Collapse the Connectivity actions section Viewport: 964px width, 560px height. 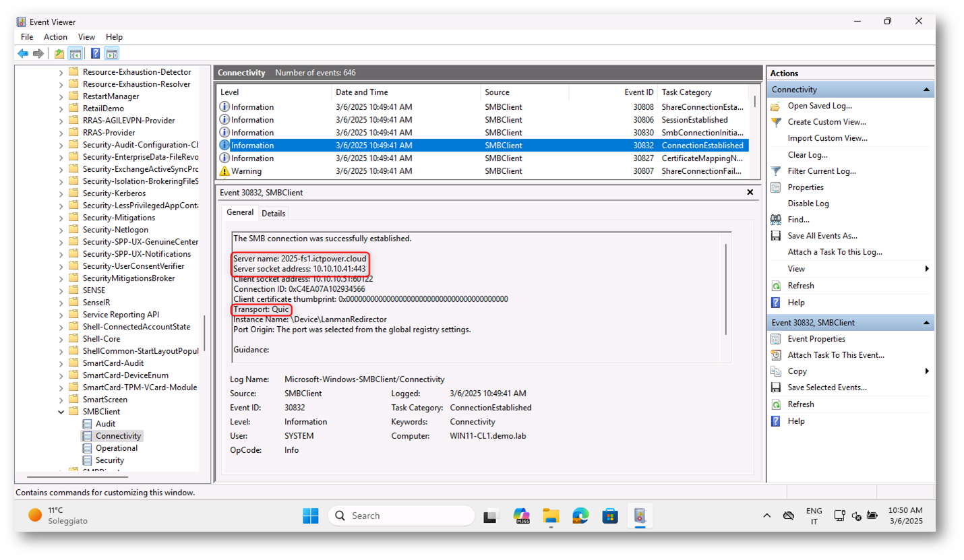pos(927,90)
